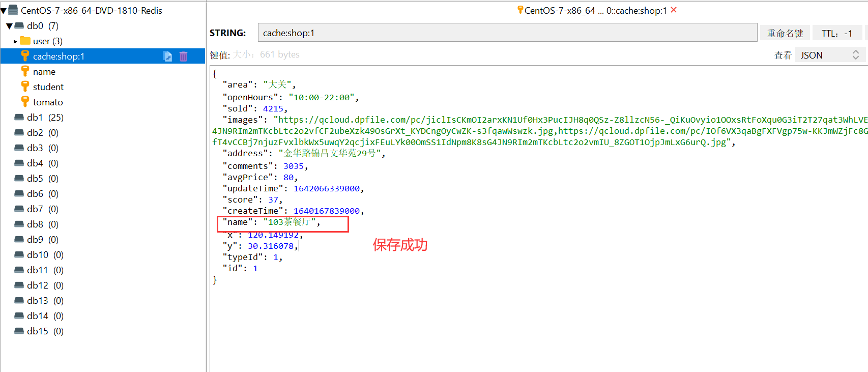This screenshot has height=372, width=868.
Task: Open database db12 (0)
Action: click(45, 285)
